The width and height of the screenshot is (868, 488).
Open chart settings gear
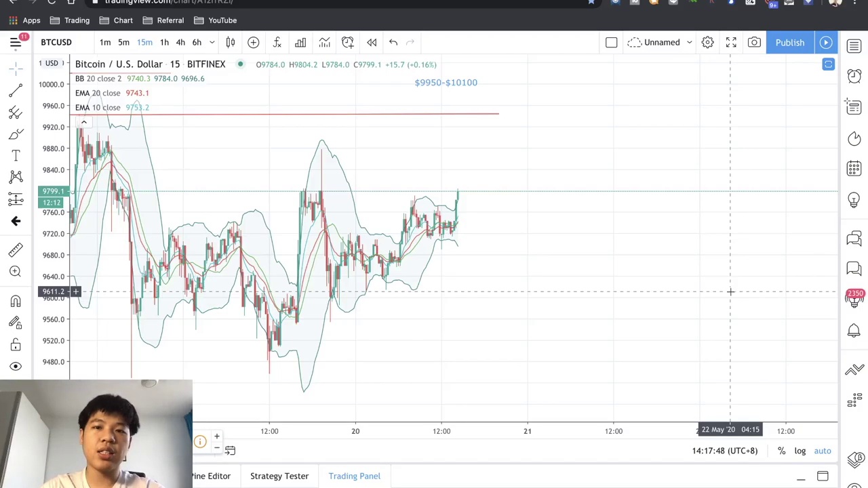(x=707, y=43)
